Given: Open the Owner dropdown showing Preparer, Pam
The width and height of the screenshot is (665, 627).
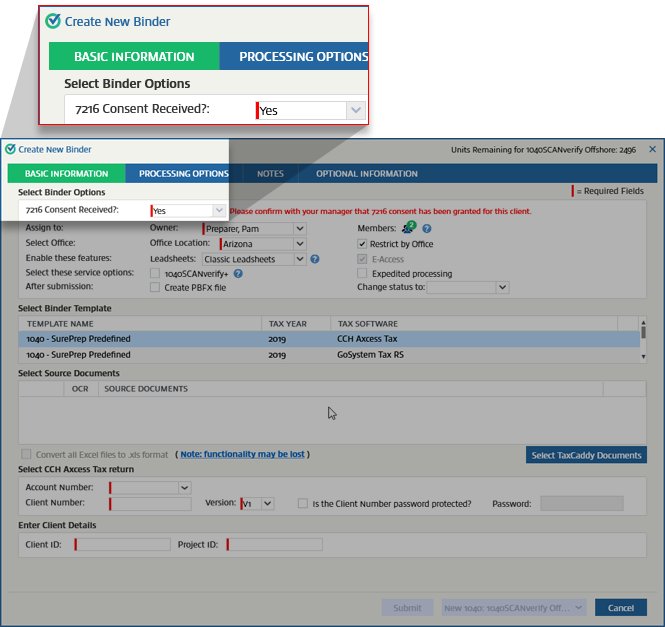Looking at the screenshot, I should (300, 229).
